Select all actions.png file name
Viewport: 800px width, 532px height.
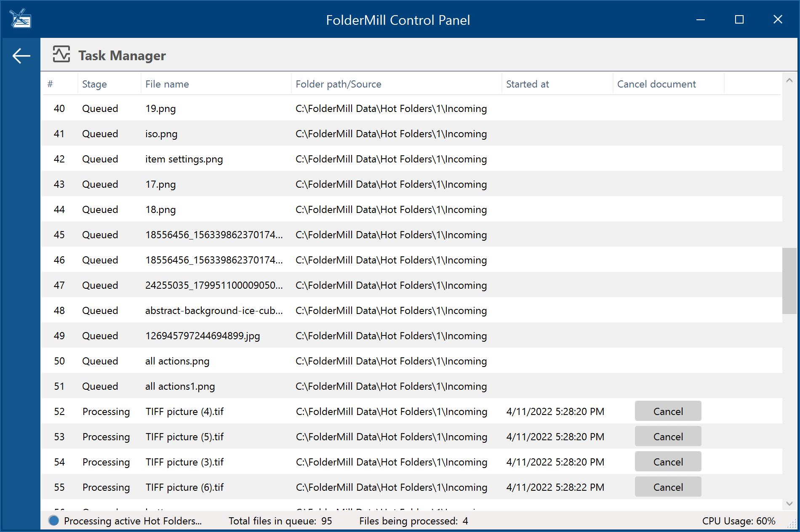tap(177, 361)
